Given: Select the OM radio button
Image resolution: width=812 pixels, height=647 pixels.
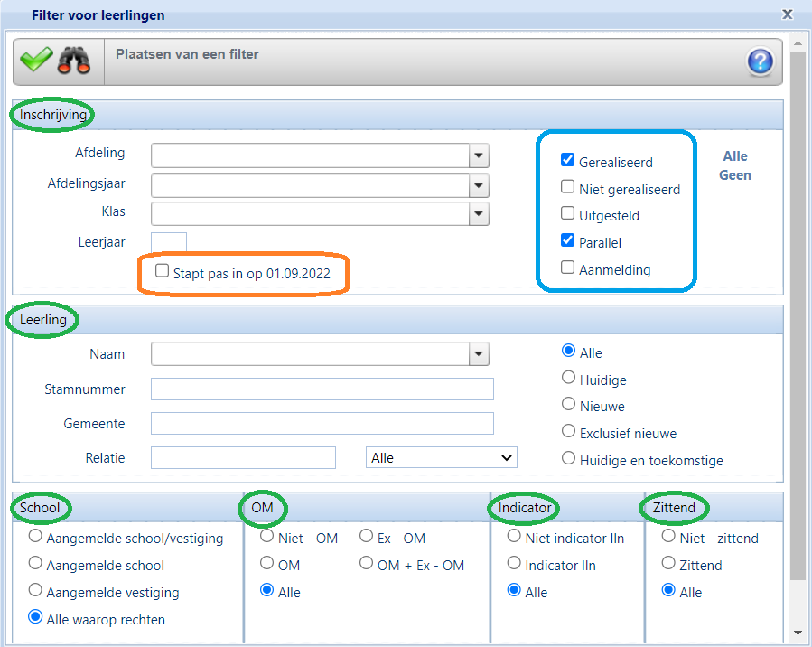Looking at the screenshot, I should (266, 563).
